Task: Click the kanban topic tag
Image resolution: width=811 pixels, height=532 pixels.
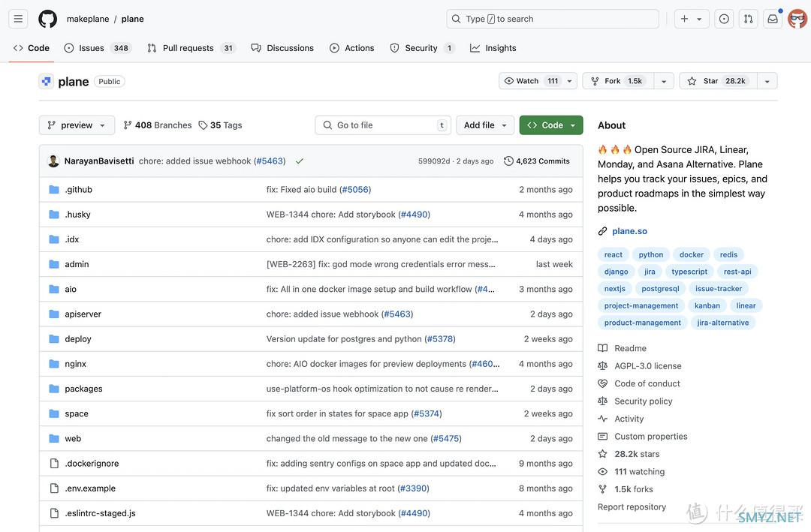Action: click(x=707, y=305)
